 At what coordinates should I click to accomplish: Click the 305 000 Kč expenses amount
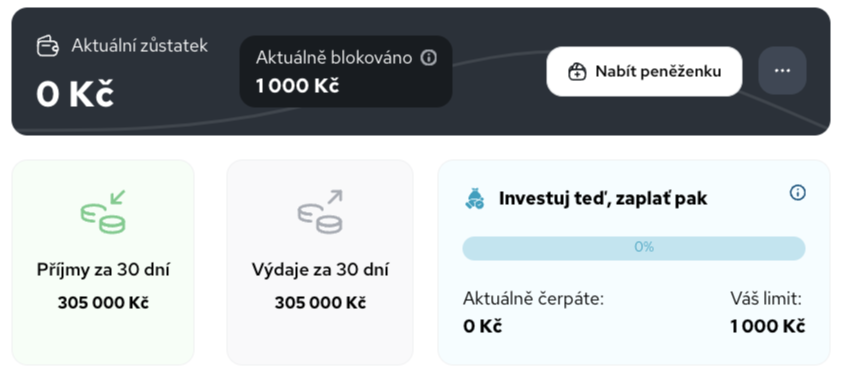tap(320, 302)
